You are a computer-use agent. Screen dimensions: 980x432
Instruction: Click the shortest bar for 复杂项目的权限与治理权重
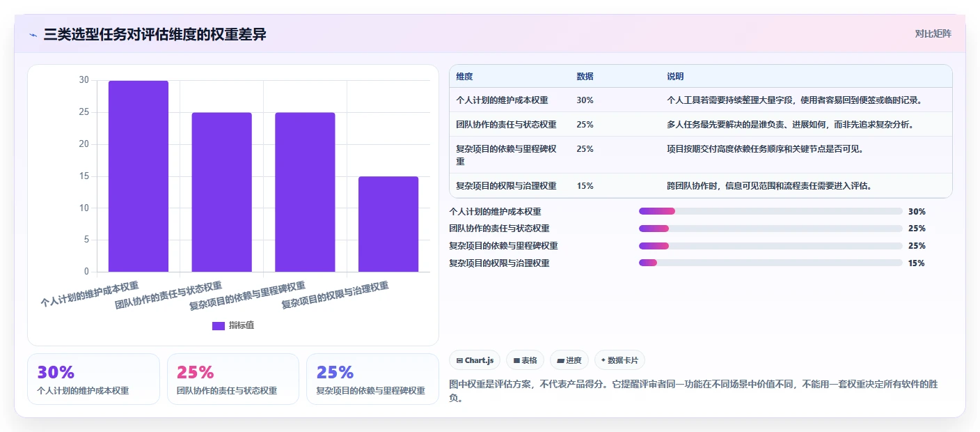click(x=388, y=224)
